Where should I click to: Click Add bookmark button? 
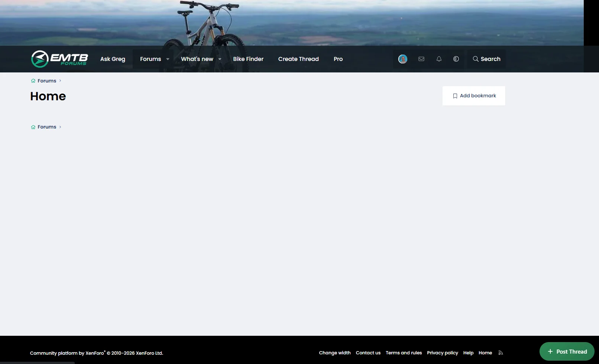(x=474, y=96)
